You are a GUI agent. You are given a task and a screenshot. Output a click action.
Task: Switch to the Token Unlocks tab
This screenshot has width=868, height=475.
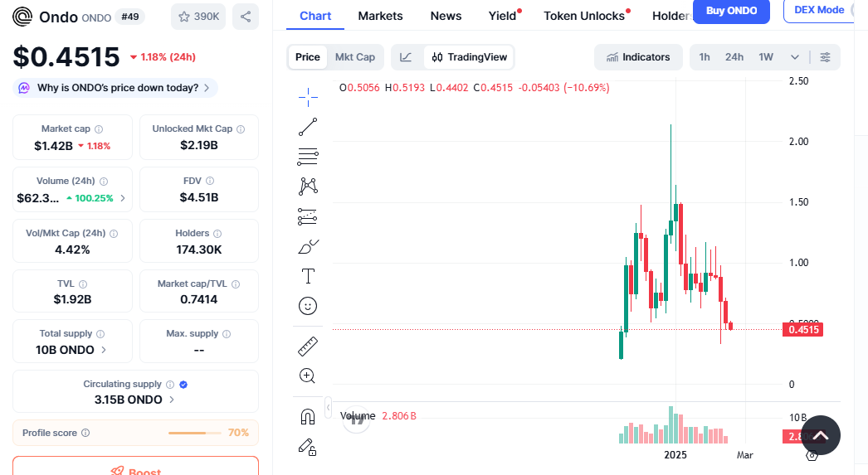(583, 16)
